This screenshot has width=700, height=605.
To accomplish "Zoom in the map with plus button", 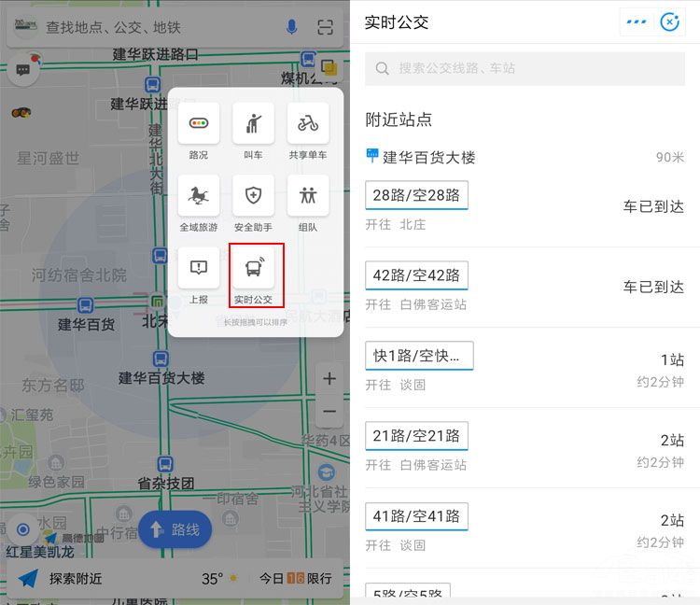I will coord(329,379).
